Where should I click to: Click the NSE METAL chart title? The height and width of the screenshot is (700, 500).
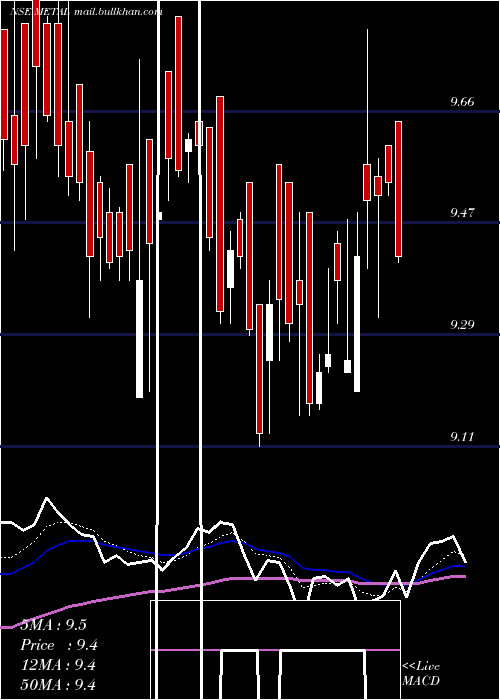(40, 12)
